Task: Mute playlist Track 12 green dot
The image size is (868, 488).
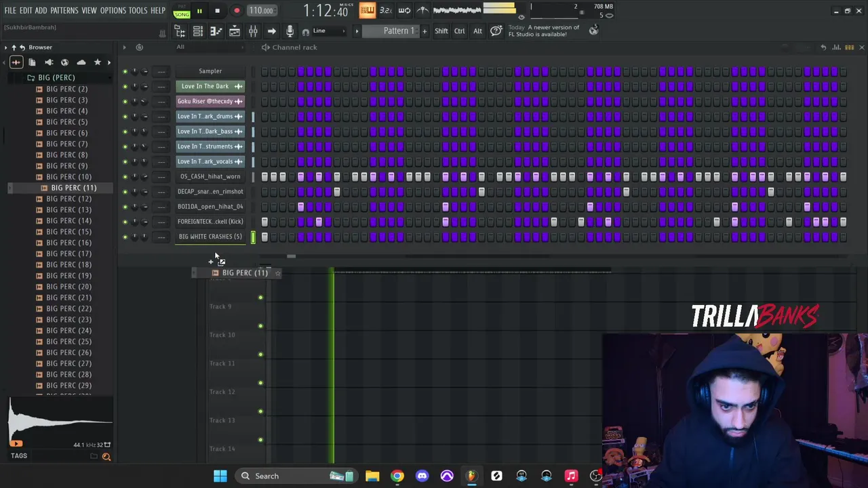Action: [x=260, y=383]
